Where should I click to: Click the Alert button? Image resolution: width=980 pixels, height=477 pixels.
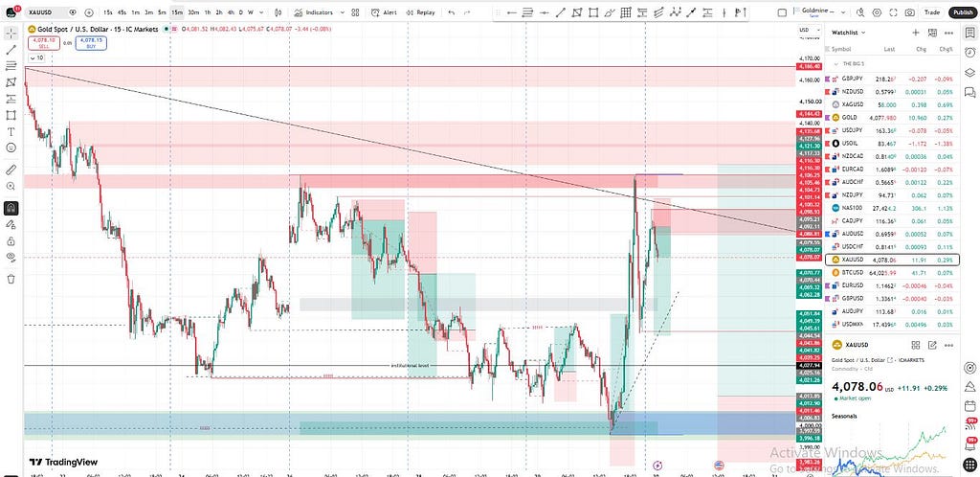383,12
